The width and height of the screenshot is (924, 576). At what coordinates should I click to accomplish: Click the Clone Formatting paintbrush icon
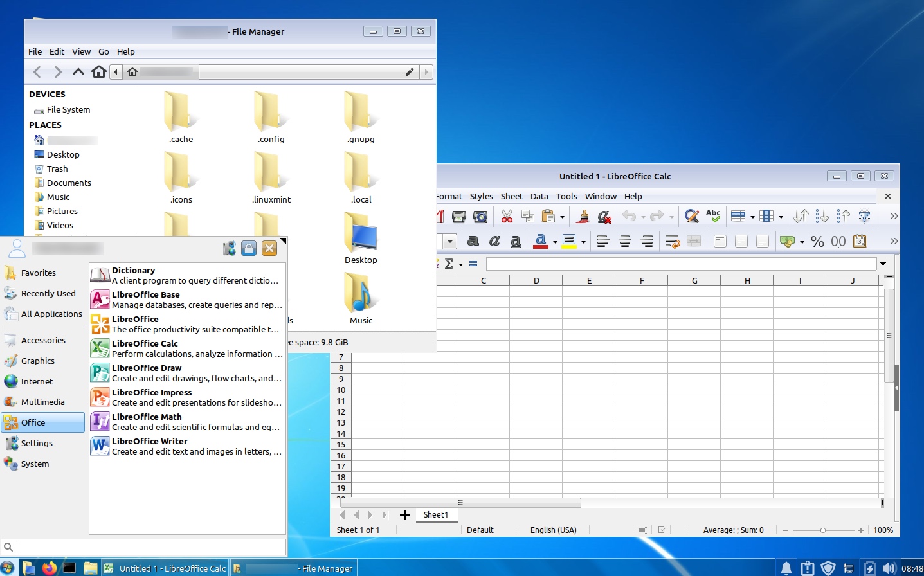point(583,217)
